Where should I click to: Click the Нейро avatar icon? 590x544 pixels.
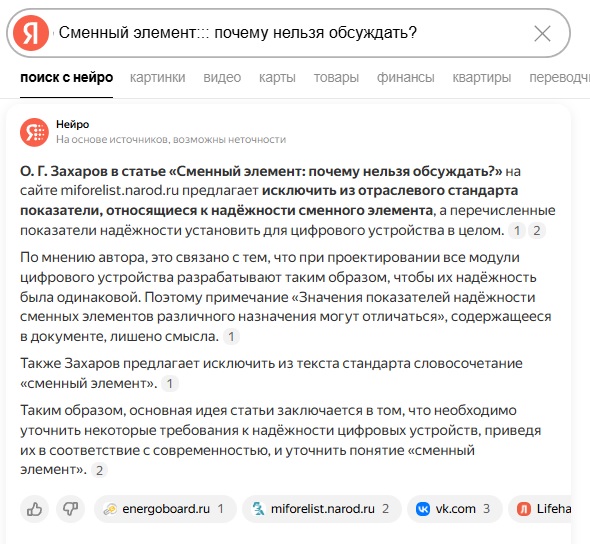[34, 132]
